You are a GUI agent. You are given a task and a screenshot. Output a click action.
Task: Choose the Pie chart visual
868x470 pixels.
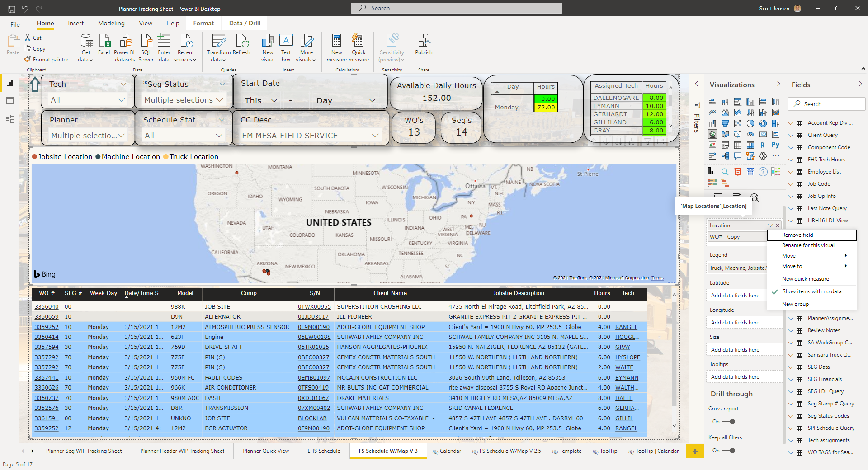pos(750,123)
